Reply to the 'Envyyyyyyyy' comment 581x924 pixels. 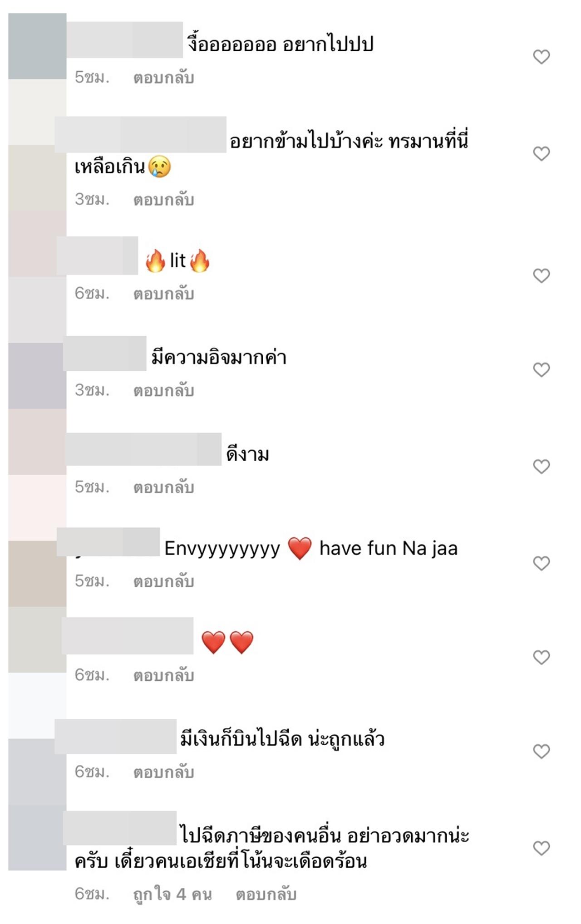tap(163, 582)
